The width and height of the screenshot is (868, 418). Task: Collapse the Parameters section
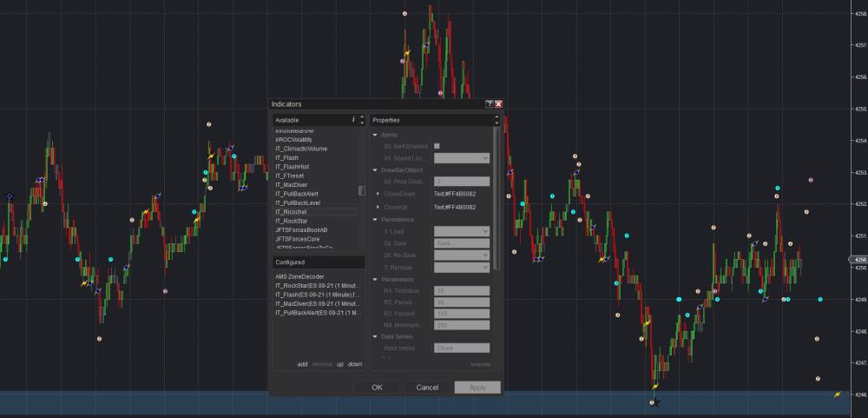(375, 280)
